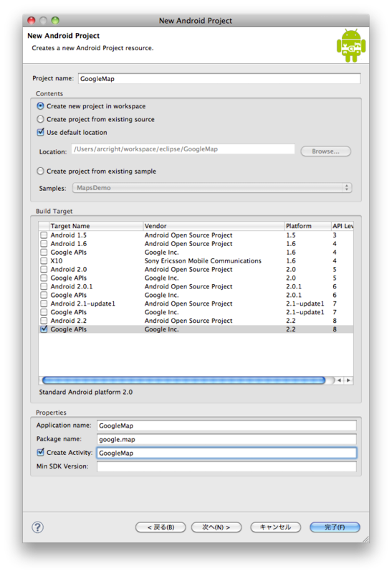
Task: Click the Project name input field
Action: click(x=219, y=78)
